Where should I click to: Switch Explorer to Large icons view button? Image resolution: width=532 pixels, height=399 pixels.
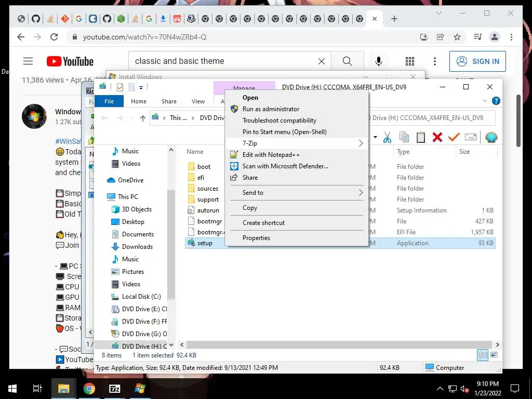coord(494,355)
